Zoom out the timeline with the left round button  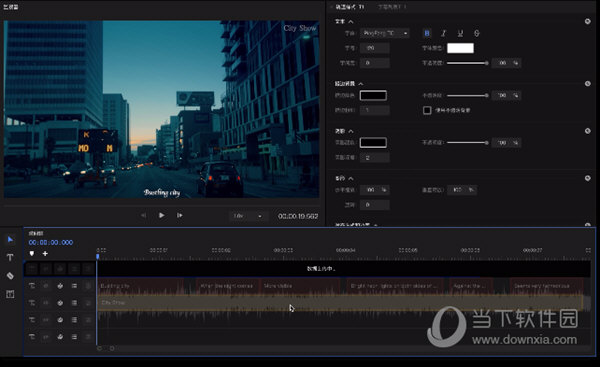pos(99,348)
